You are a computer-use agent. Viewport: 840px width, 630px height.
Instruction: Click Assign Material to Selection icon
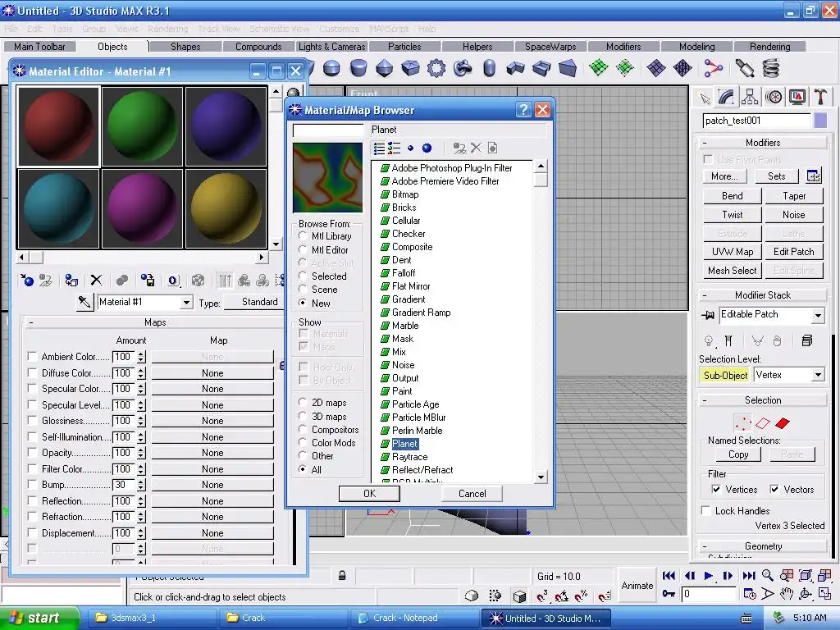(x=71, y=281)
